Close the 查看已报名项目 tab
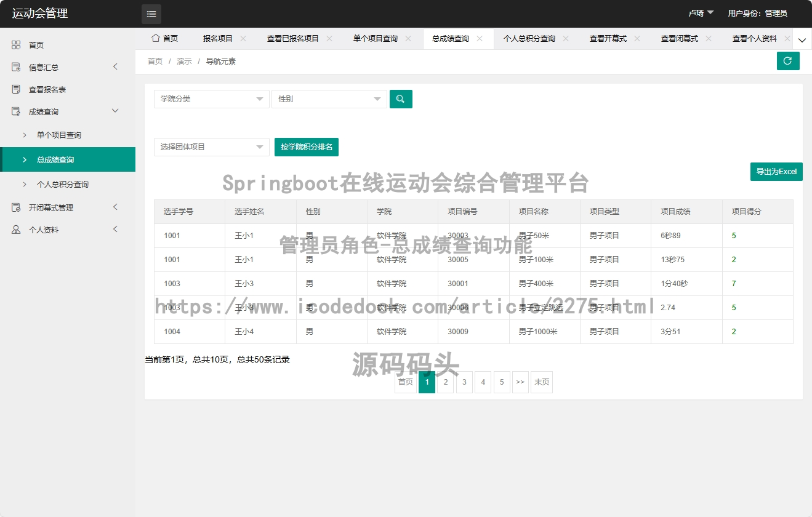Screen dimensions: 812x517 329,38
